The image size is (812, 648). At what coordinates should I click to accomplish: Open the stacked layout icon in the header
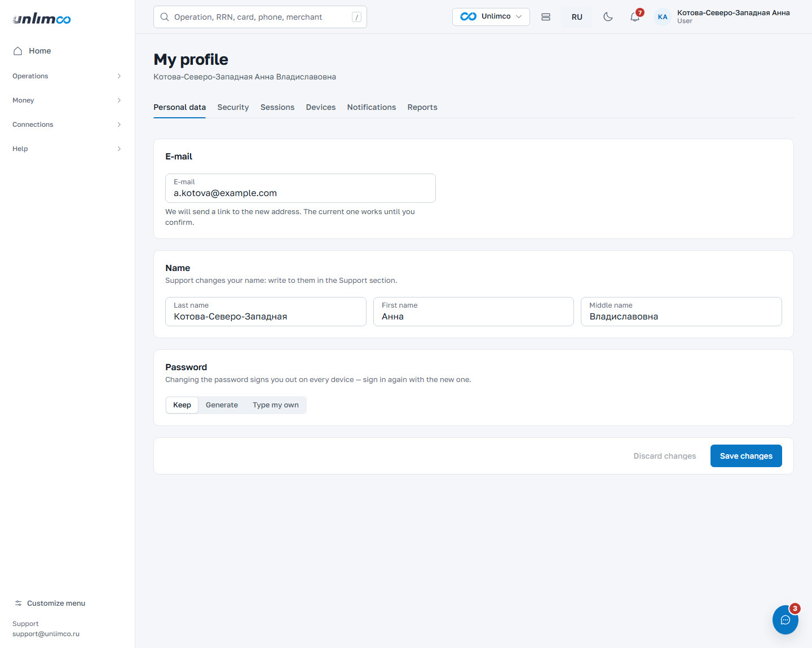tap(546, 17)
